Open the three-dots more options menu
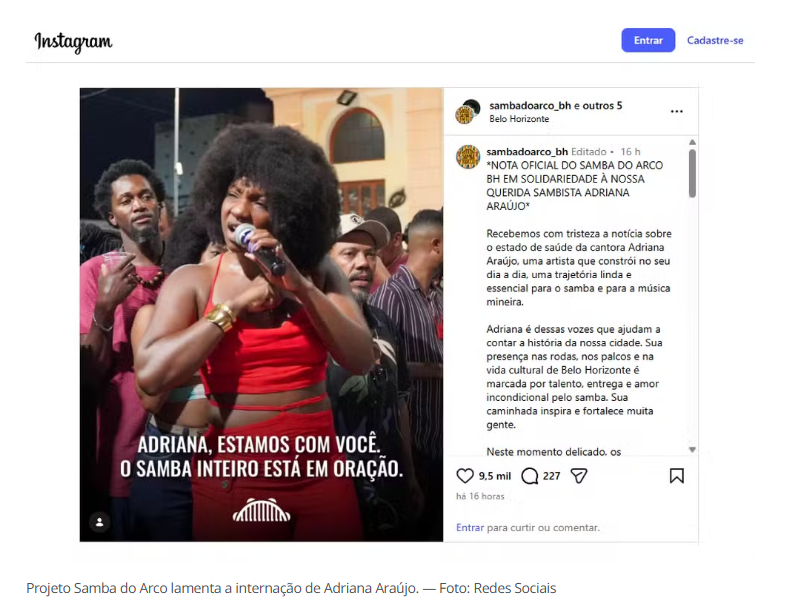This screenshot has height=608, width=797. coord(677,111)
